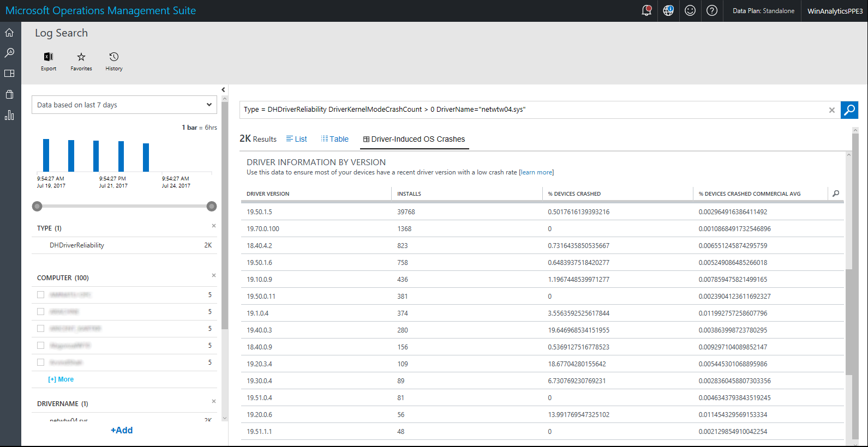The height and width of the screenshot is (447, 868).
Task: Open the 'Data based on last 7 days' dropdown
Action: [x=124, y=105]
